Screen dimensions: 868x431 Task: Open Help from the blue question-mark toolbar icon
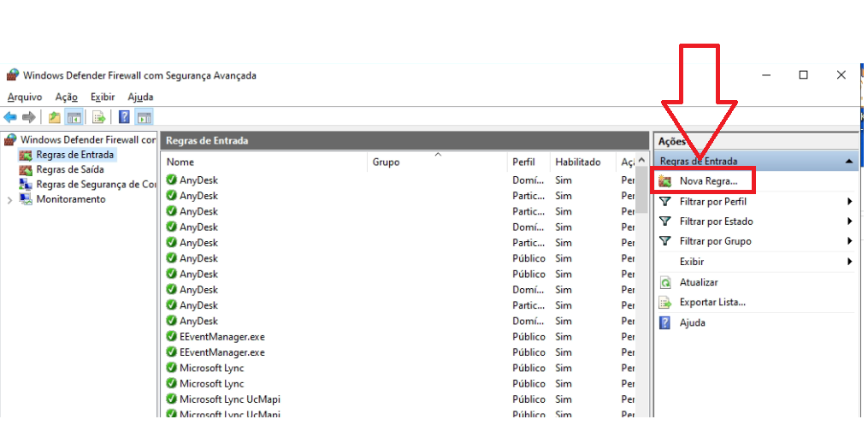click(x=125, y=117)
